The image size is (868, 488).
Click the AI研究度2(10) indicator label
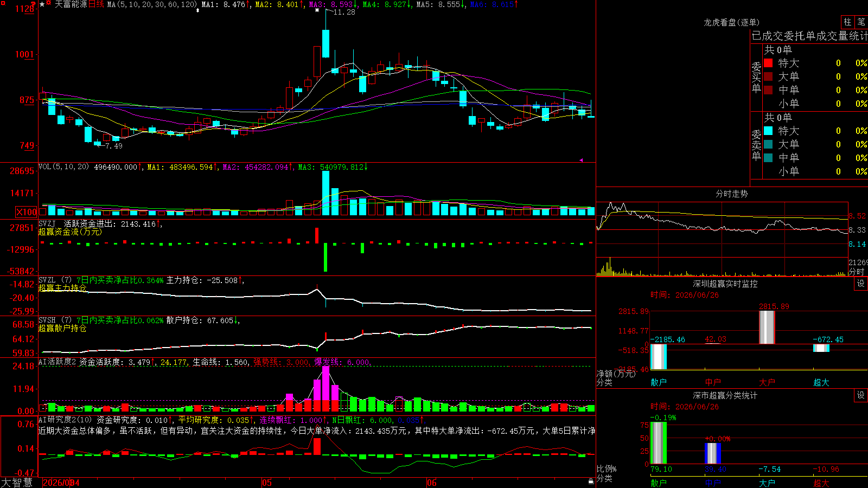[65, 420]
